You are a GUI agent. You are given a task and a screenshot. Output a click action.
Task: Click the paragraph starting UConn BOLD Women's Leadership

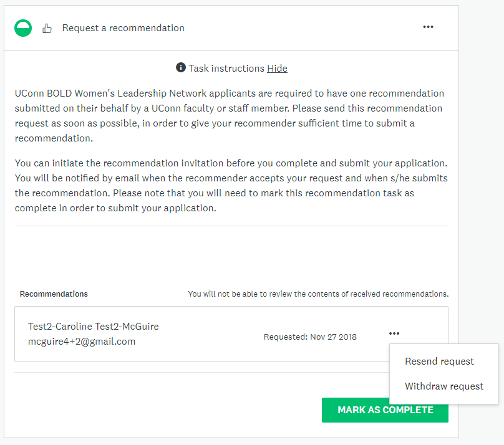230,115
